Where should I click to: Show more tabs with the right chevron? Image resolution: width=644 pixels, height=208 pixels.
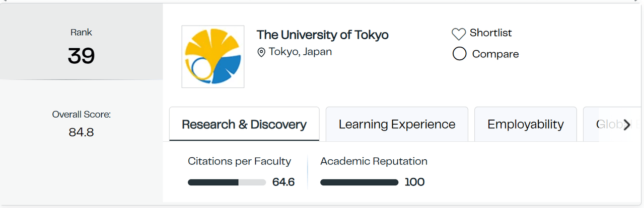coord(626,125)
